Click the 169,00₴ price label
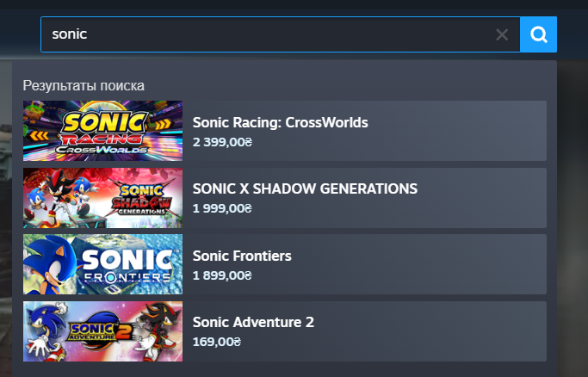This screenshot has width=588, height=377. (217, 341)
